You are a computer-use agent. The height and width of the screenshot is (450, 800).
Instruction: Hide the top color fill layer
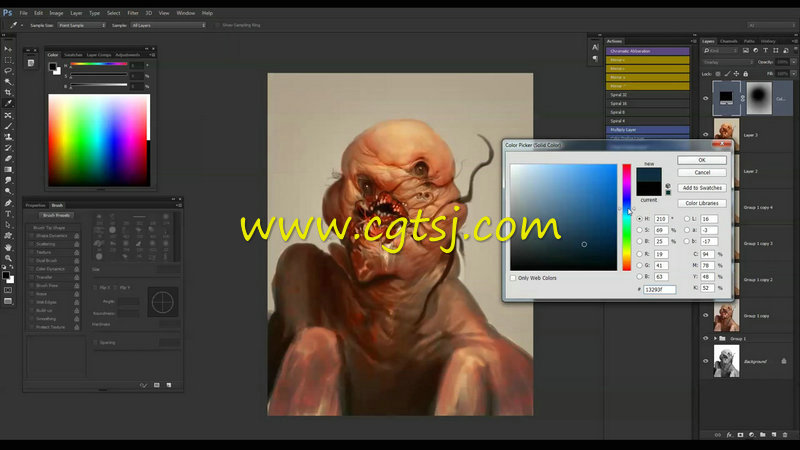706,98
